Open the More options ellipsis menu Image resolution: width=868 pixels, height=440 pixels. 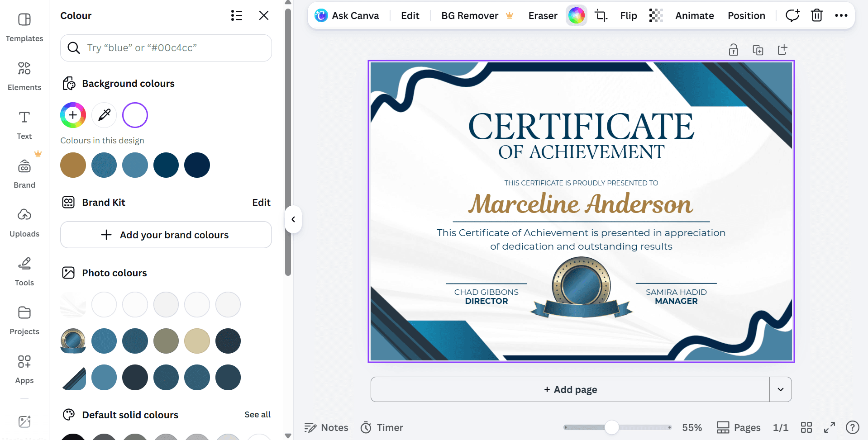click(x=841, y=16)
